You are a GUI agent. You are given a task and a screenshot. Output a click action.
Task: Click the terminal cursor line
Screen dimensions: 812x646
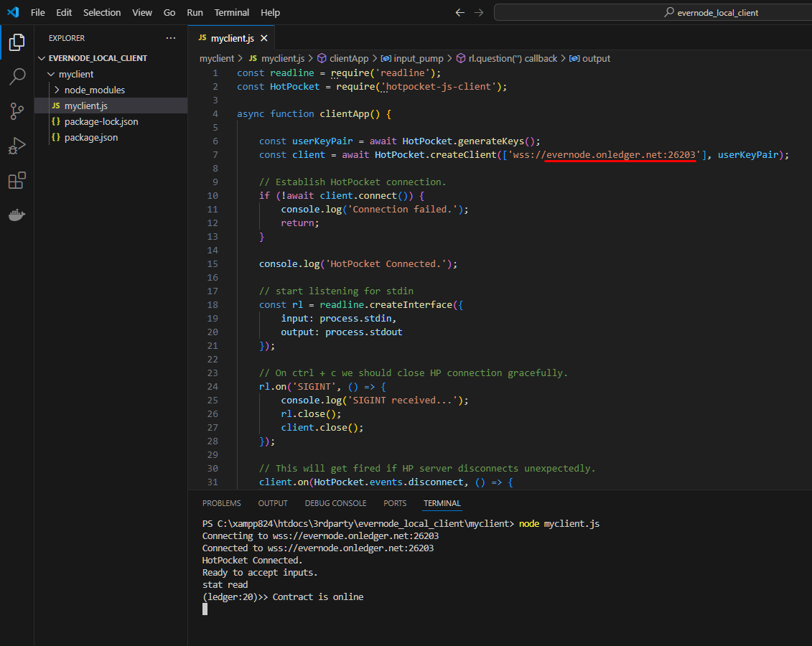(205, 609)
